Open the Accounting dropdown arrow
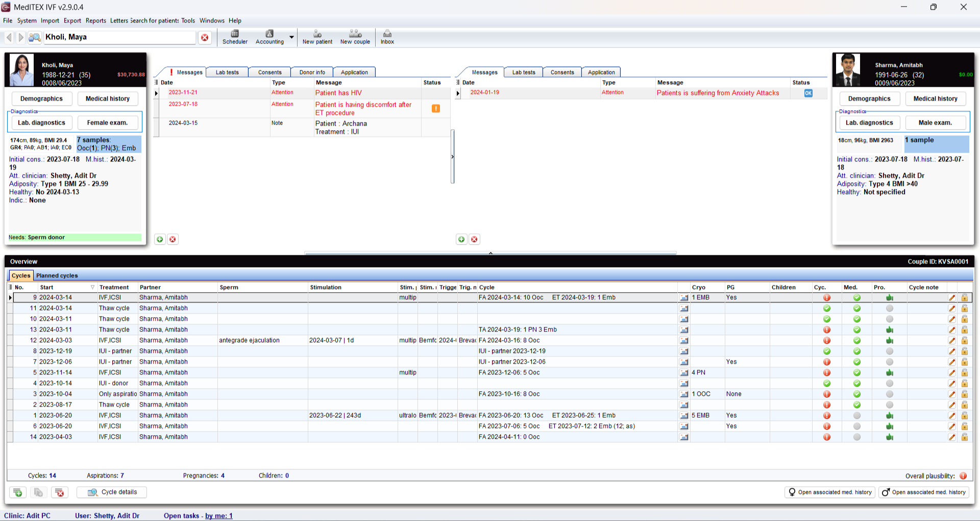Screen dimensions: 980x521 tap(291, 37)
